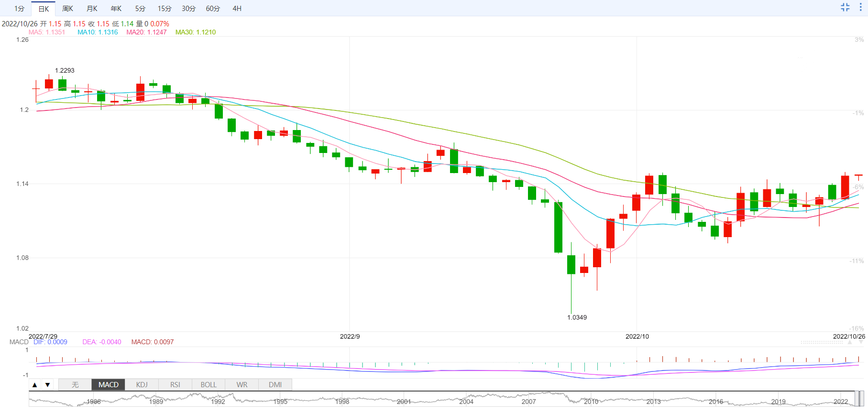Click the DIF: 0.0009 value label
The image size is (868, 414).
[x=50, y=342]
